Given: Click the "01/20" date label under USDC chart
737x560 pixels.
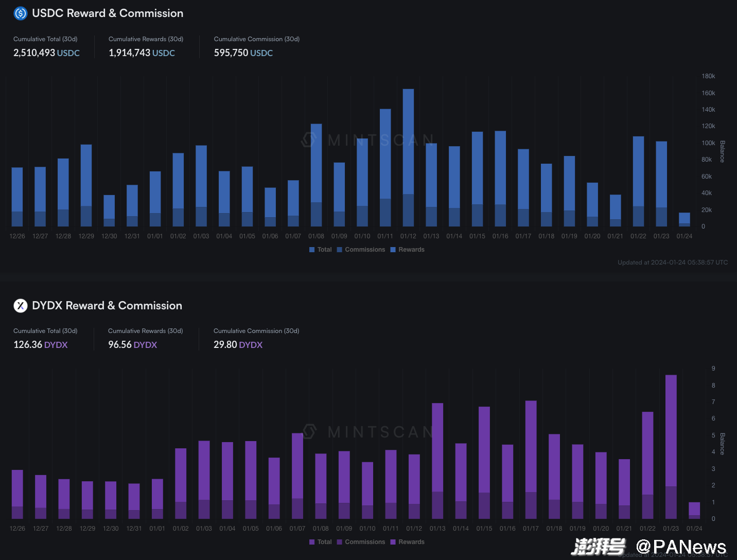Looking at the screenshot, I should (x=592, y=236).
